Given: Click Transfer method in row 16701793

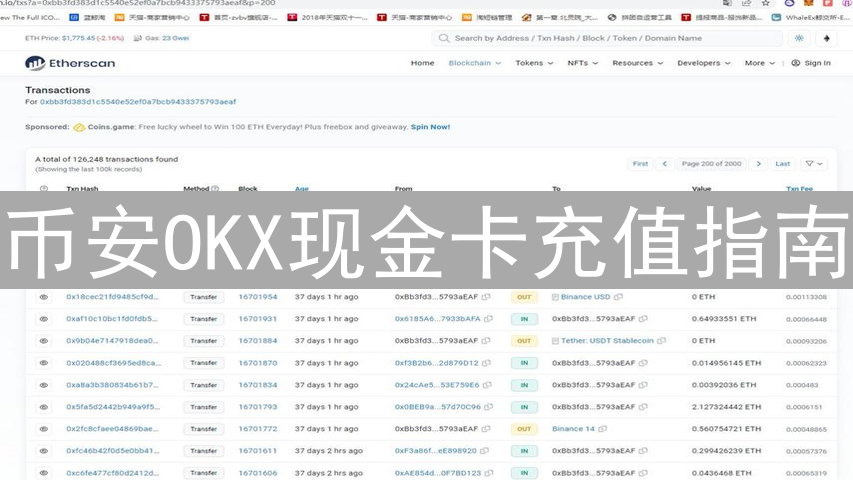Looking at the screenshot, I should [203, 407].
